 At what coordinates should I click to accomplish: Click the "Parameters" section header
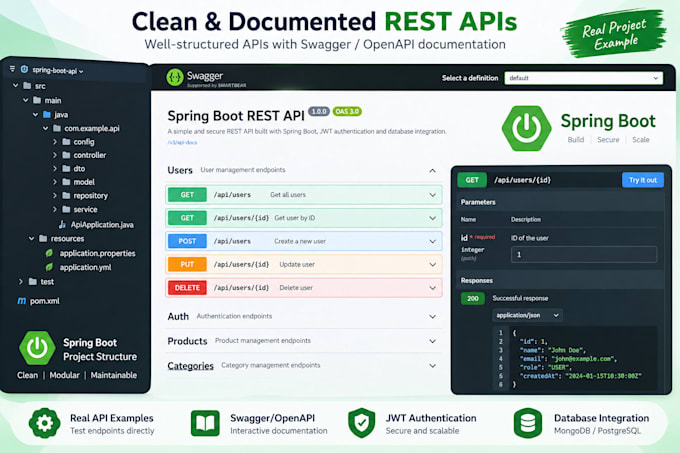click(x=478, y=202)
